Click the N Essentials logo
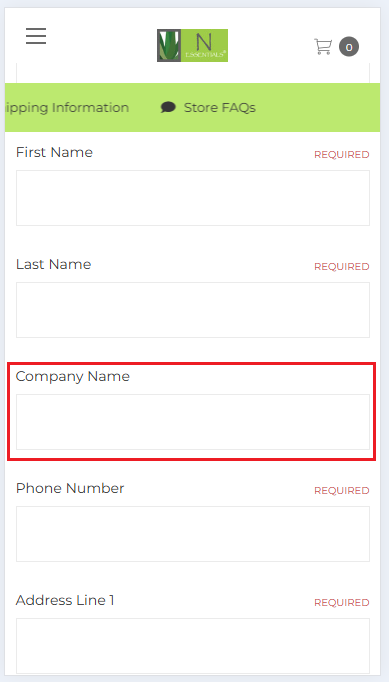 point(192,45)
